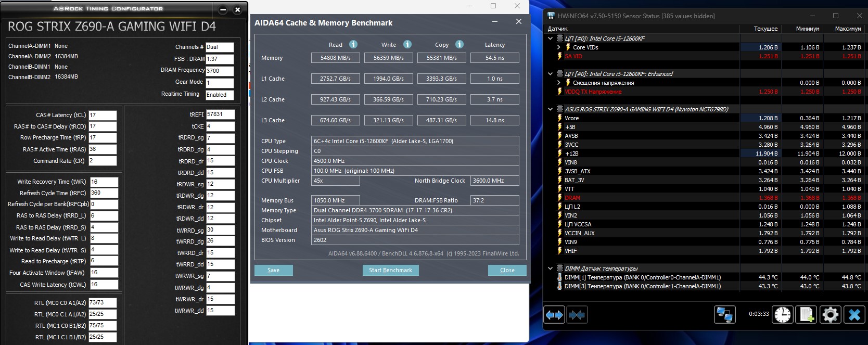Click Command Rate (CR) value field
Image resolution: width=868 pixels, height=345 pixels.
[x=103, y=161]
